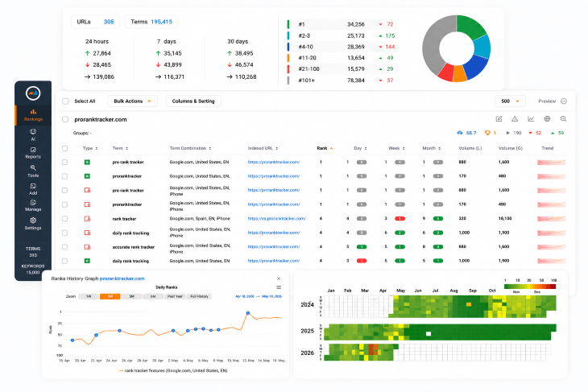Viewport: 588px width, 392px height.
Task: Switch to the URLs 305 tab
Action: 95,22
